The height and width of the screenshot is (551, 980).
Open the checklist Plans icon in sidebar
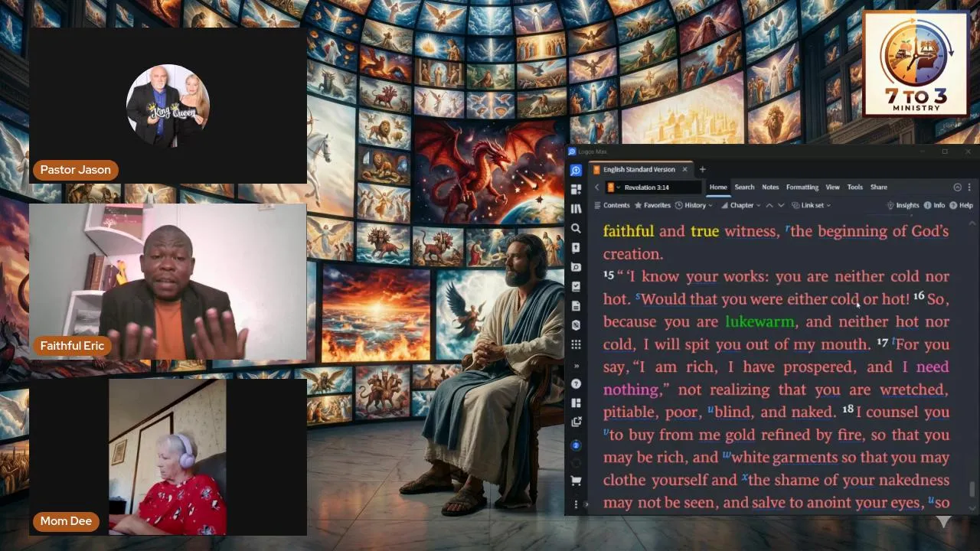click(x=576, y=286)
